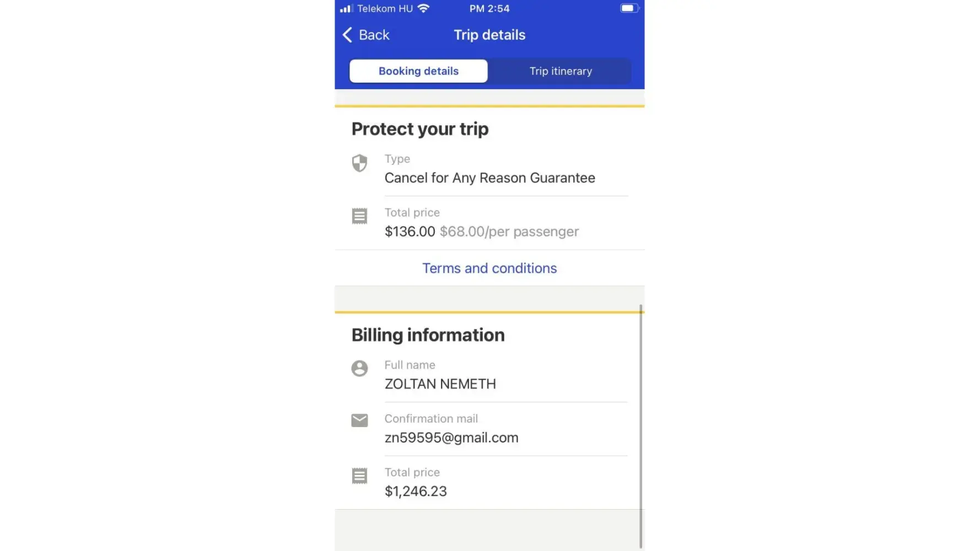Tap the shield icon beside protection type
The height and width of the screenshot is (551, 980).
359,163
